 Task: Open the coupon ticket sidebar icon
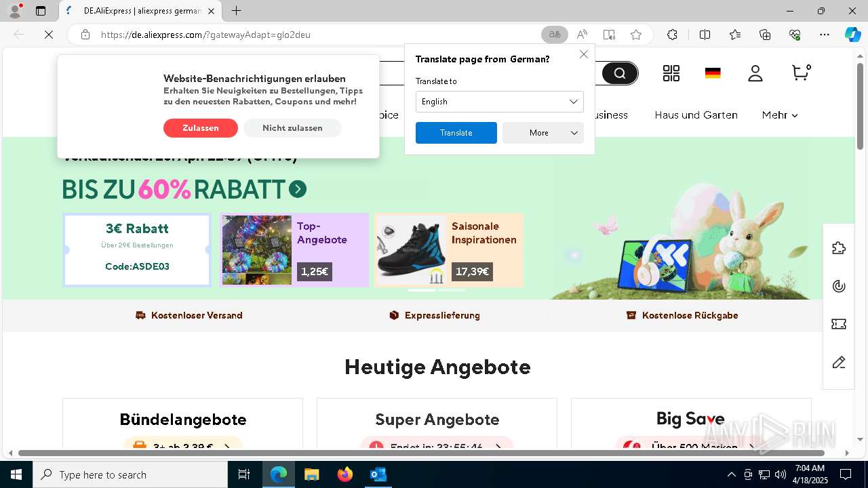(x=839, y=325)
